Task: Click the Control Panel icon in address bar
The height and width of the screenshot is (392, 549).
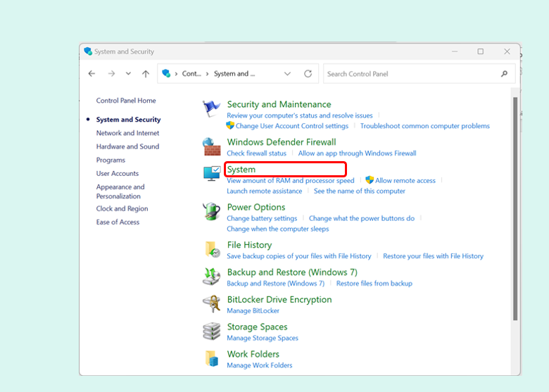Action: click(166, 73)
